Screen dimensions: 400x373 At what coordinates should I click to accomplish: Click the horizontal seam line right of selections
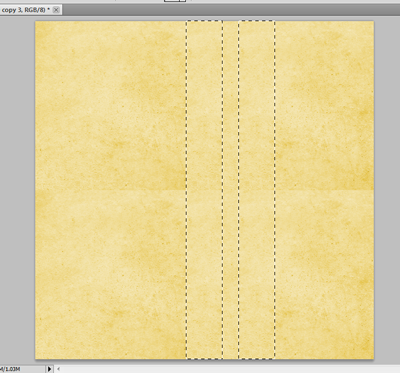325,190
